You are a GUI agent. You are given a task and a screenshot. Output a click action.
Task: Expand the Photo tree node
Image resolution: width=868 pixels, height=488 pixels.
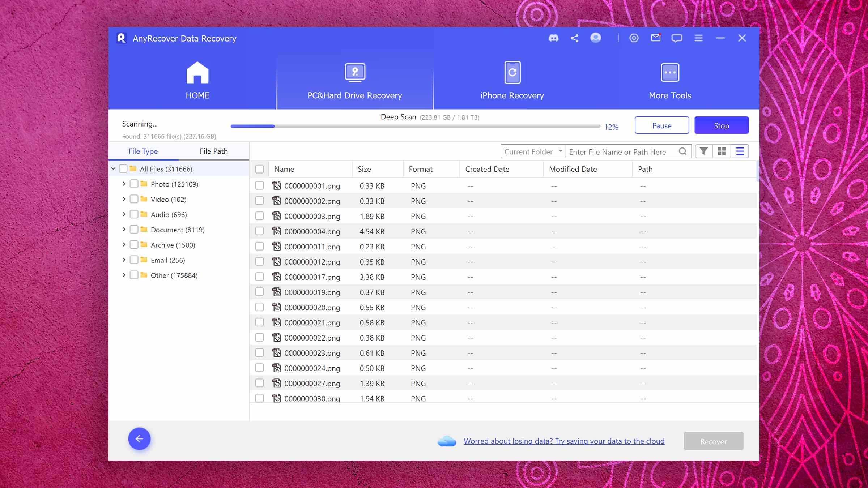(x=124, y=184)
